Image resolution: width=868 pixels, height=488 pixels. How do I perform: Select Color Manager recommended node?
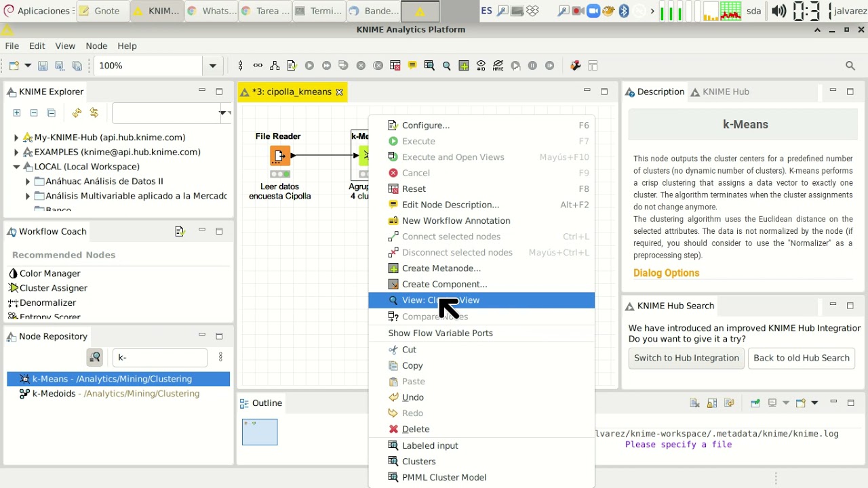coord(50,273)
